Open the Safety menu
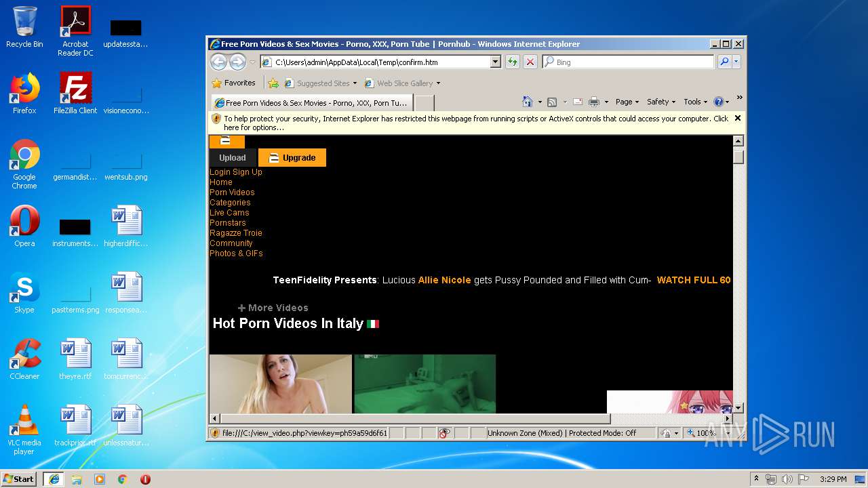This screenshot has height=488, width=868. tap(661, 102)
